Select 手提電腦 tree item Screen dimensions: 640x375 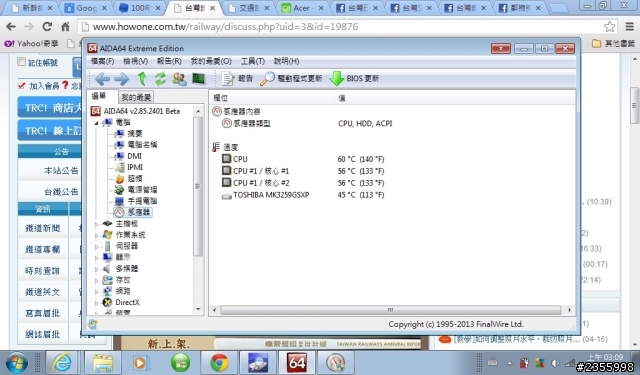142,201
